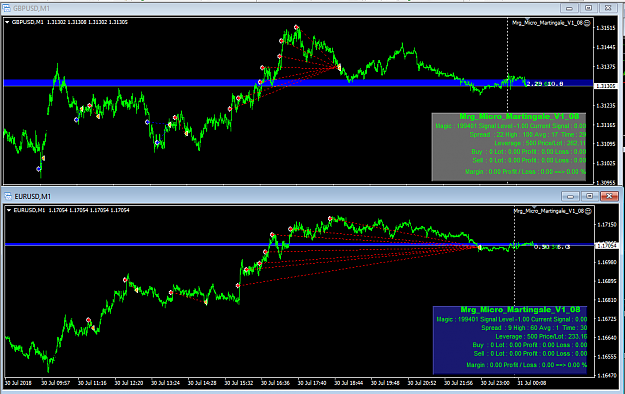Click the 30 Jul 16:36 time label
625x394 pixels.
tap(275, 383)
